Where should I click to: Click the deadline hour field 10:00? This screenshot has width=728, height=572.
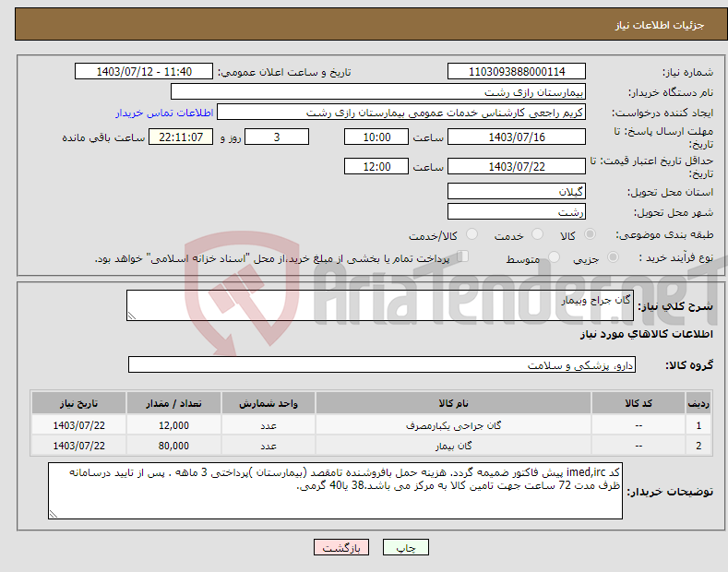(x=376, y=137)
